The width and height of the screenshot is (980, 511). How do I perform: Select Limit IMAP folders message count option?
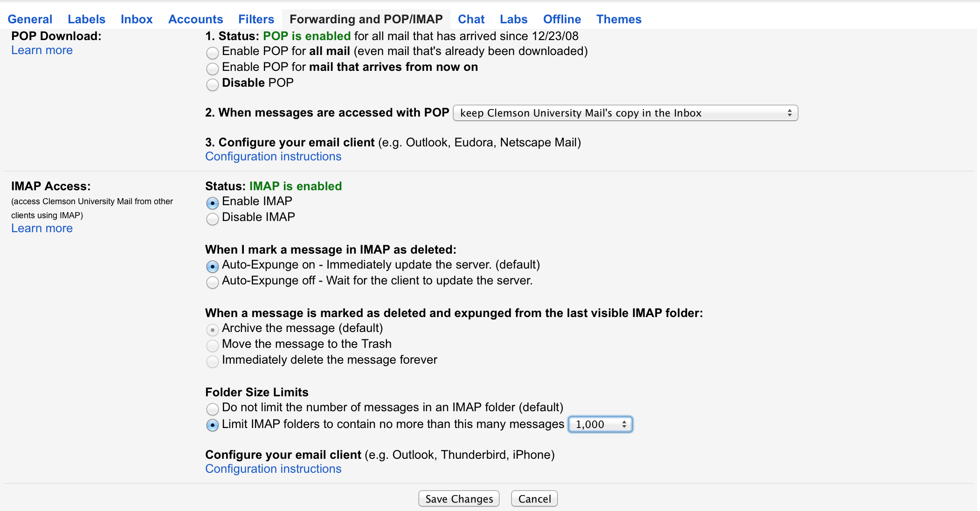212,425
